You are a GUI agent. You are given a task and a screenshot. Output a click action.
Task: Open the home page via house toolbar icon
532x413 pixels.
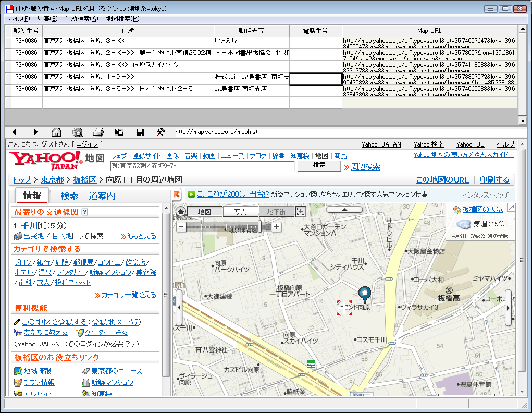click(56, 132)
